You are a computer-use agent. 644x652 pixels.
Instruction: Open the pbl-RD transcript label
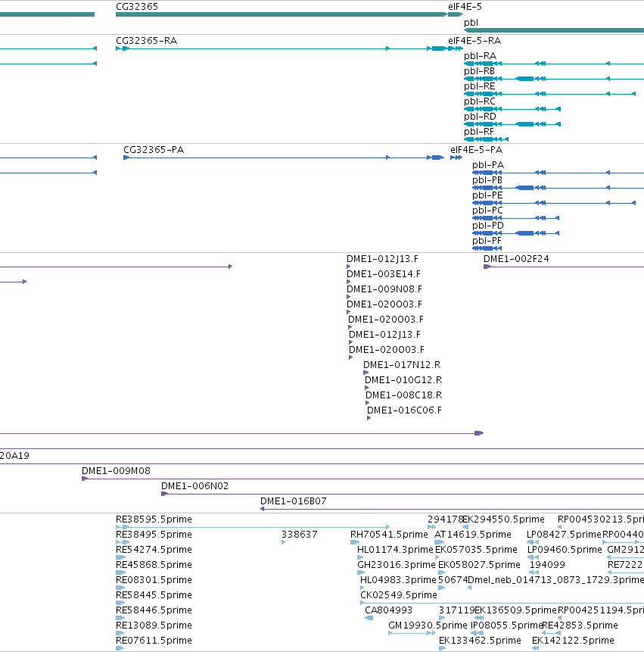480,117
